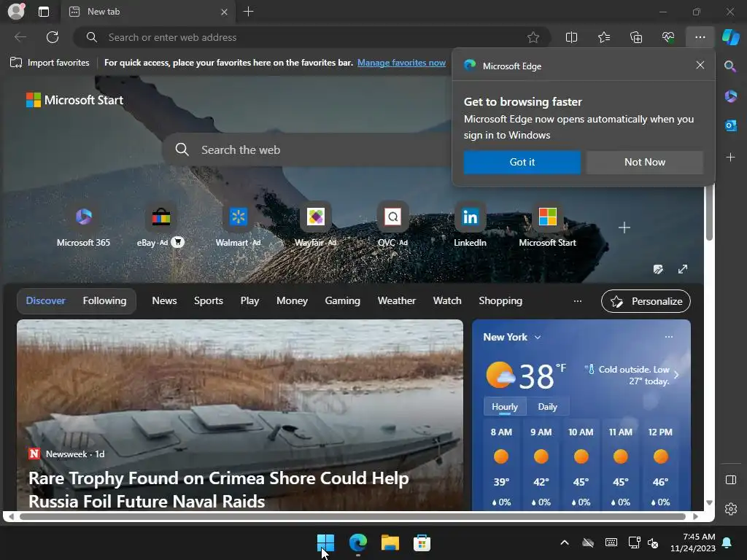Open weather card options menu
Screen dimensions: 747x560
point(669,337)
